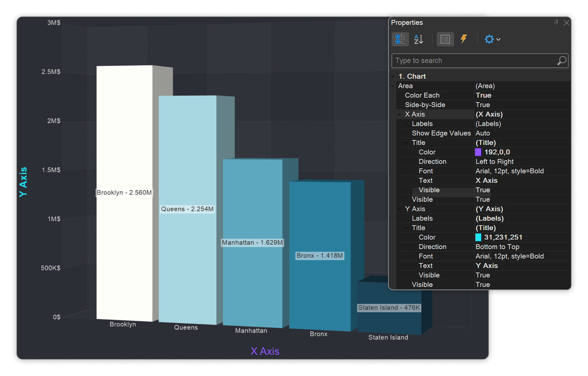Click the cyan 31,231,251 color swatch
Viewport: 588px width, 376px height.
coord(478,237)
